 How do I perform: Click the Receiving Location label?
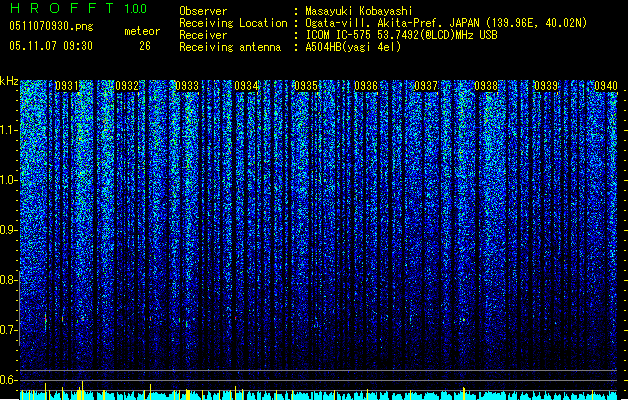(x=233, y=23)
